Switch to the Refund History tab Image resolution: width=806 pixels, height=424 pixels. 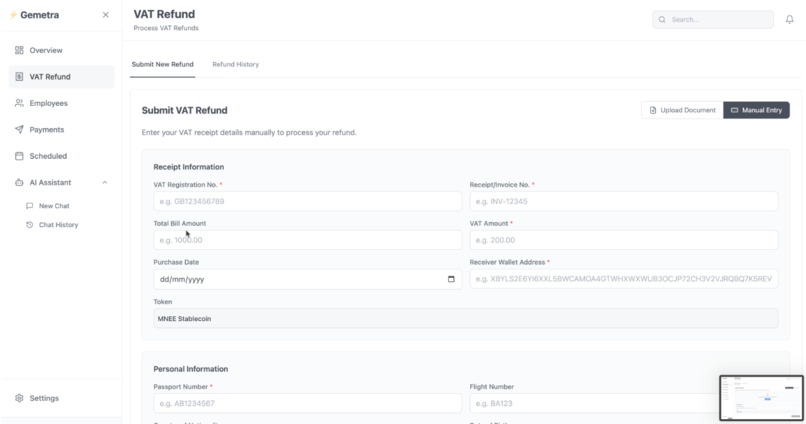click(x=235, y=64)
